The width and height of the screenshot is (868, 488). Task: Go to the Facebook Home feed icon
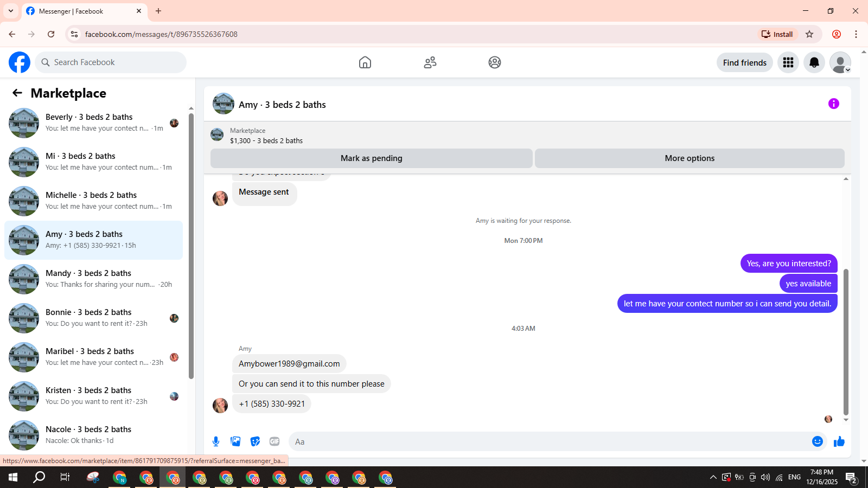click(x=365, y=62)
